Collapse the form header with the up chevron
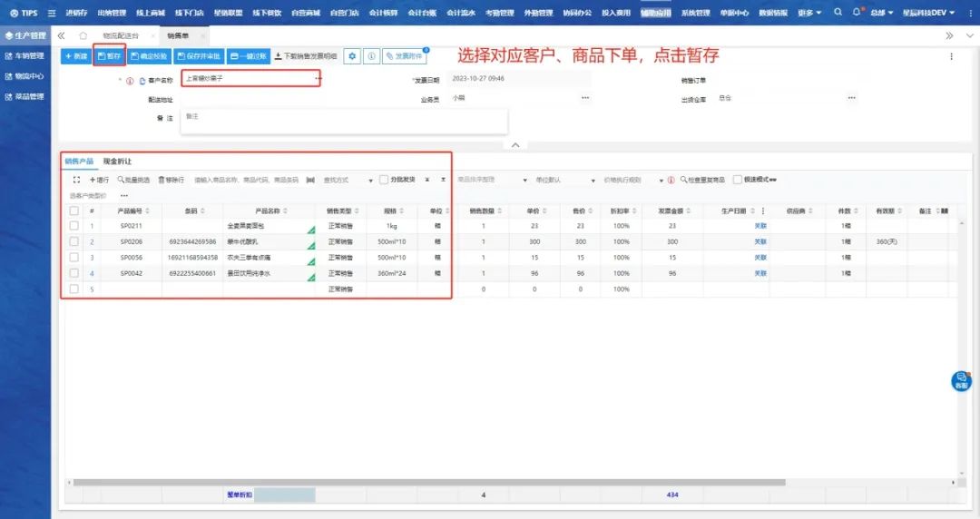The image size is (980, 519). tap(514, 144)
